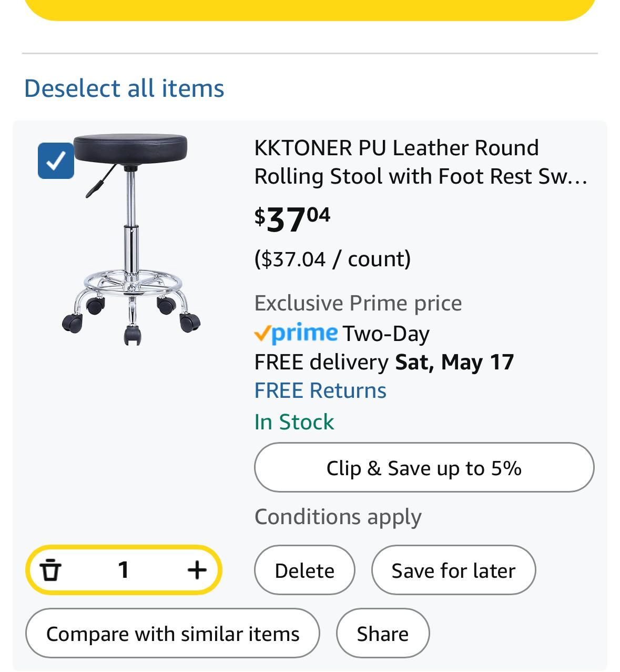The height and width of the screenshot is (672, 620).
Task: Click the Prime logo badge
Action: (296, 333)
